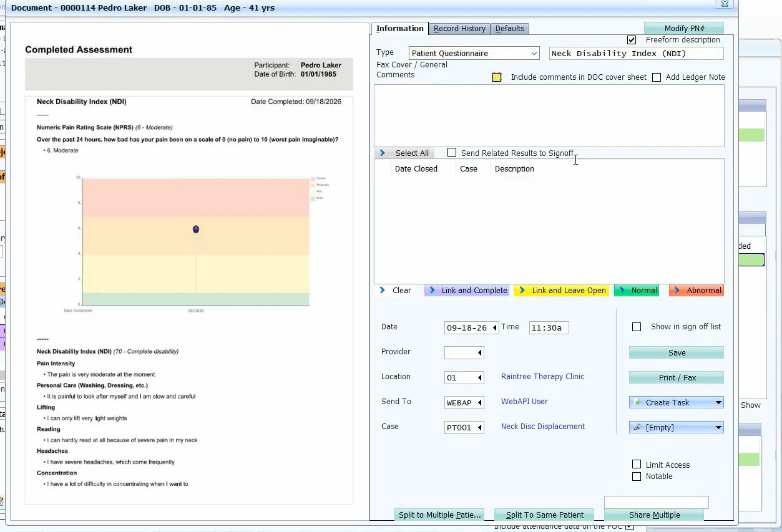Switch to Record History tab
The height and width of the screenshot is (532, 782).
(459, 29)
